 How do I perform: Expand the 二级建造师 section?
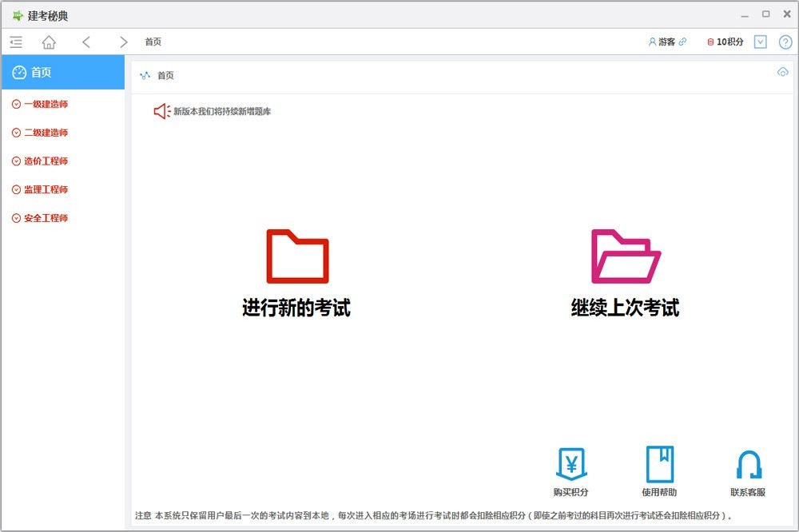(45, 133)
